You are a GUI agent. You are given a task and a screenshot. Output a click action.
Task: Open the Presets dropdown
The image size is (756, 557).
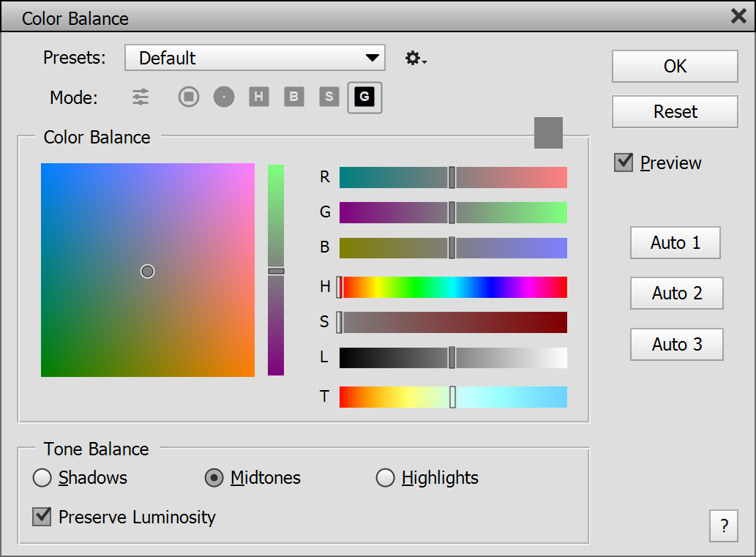coord(255,58)
